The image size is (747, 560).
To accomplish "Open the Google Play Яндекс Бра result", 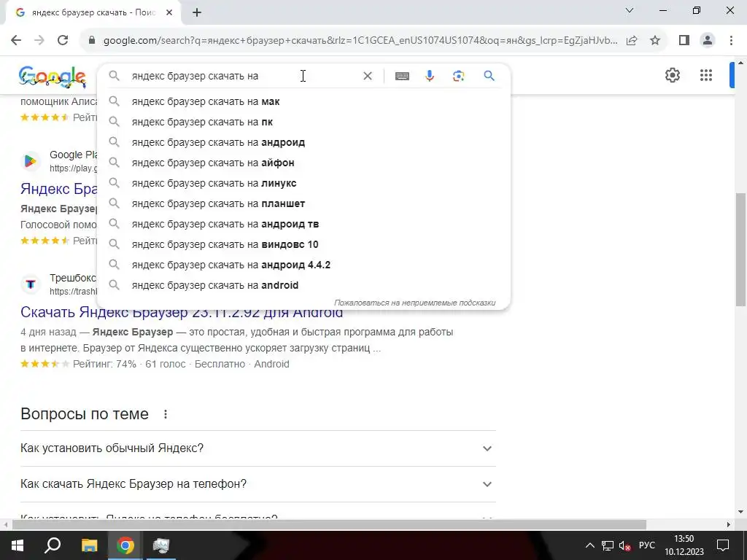I will 58,189.
